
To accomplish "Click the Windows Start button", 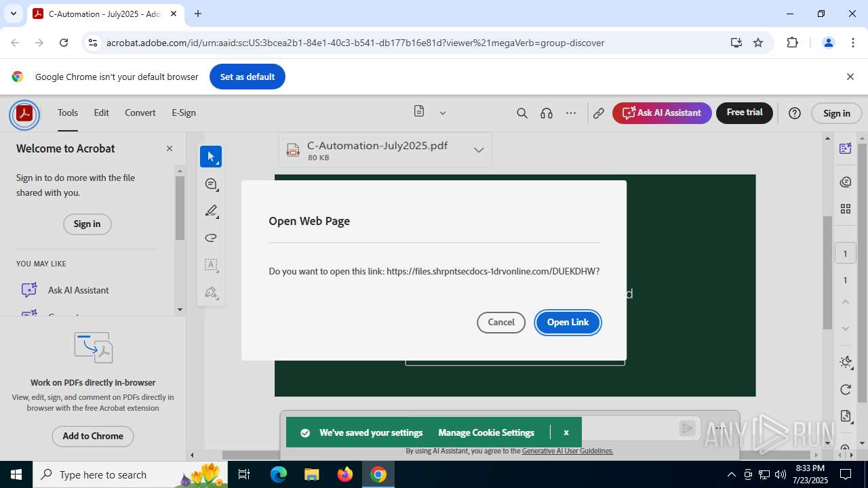I will pos(16,474).
